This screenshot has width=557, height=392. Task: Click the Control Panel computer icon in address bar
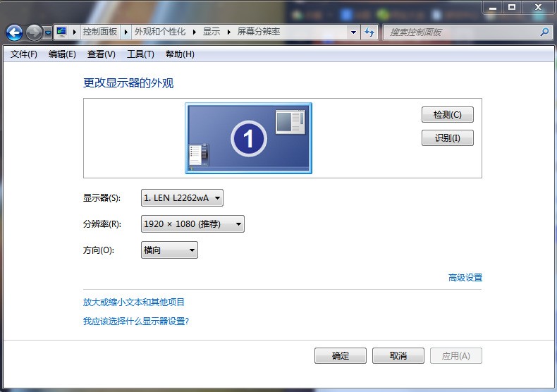[x=61, y=32]
